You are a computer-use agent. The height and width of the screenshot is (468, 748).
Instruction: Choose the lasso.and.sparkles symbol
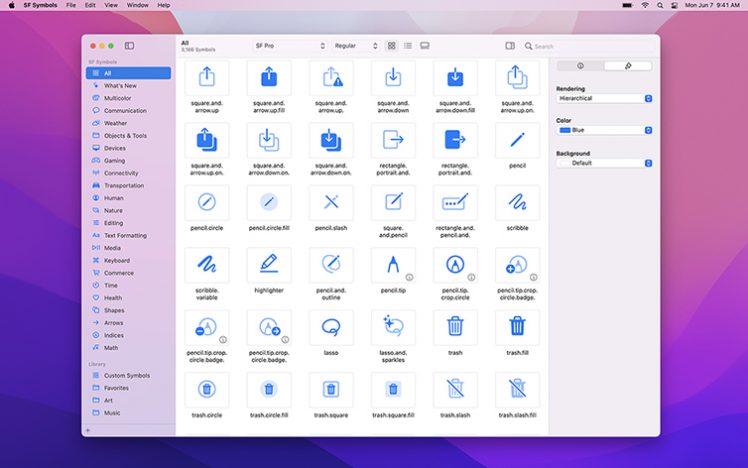pos(393,326)
